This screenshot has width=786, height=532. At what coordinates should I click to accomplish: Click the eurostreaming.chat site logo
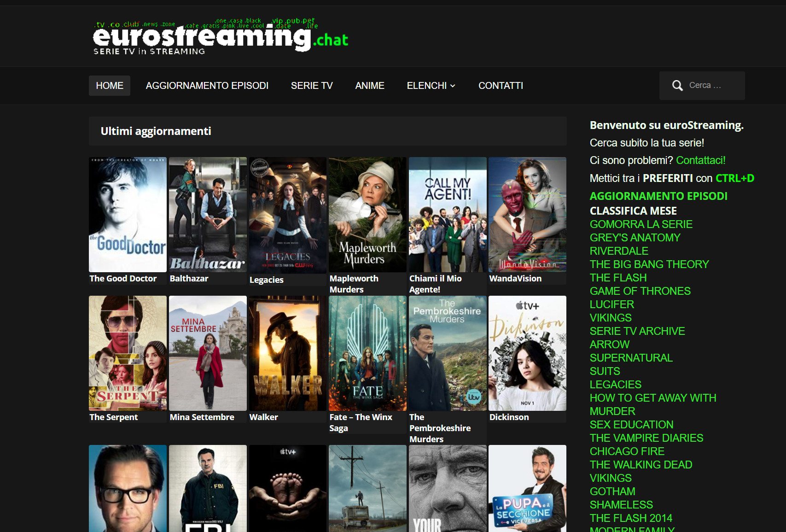(216, 39)
